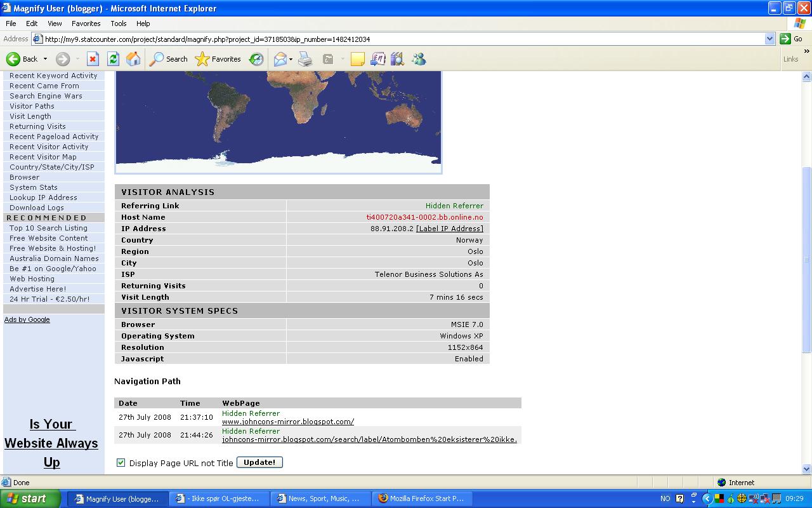Viewport: 812px width, 508px height.
Task: Open the Edit menu
Action: [x=32, y=23]
